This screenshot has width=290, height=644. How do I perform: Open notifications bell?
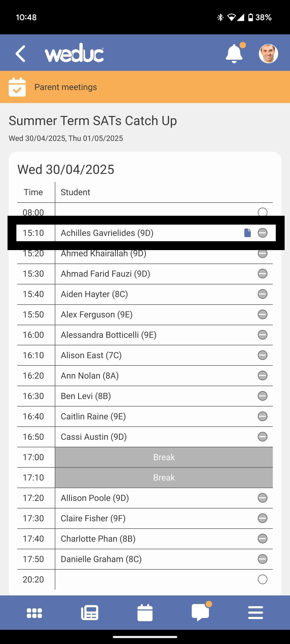[234, 53]
